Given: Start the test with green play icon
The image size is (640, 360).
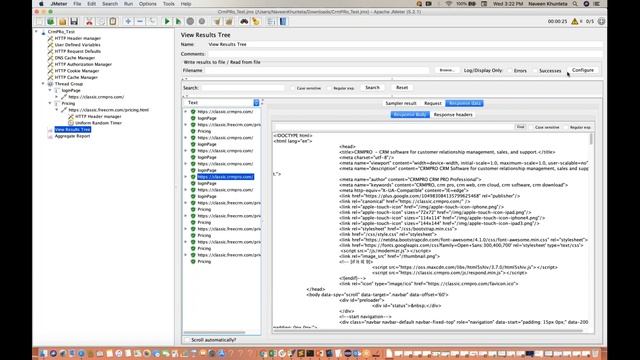Looking at the screenshot, I should (167, 21).
